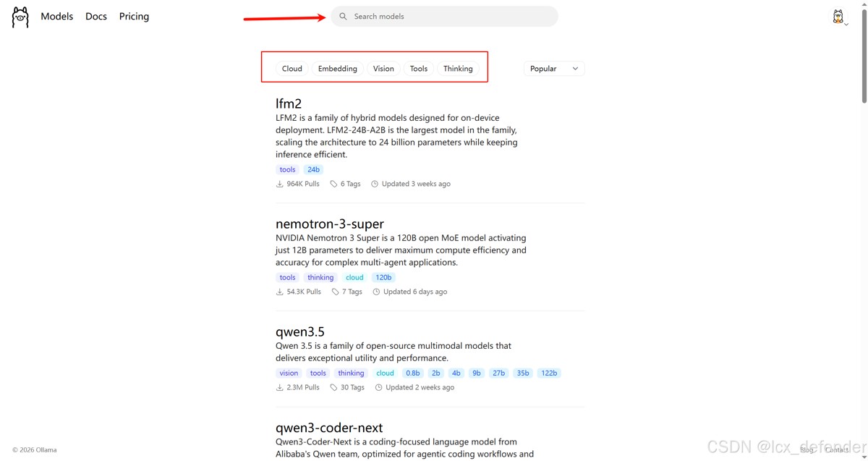This screenshot has width=868, height=461.
Task: Open the lfm2 model page
Action: pos(289,103)
